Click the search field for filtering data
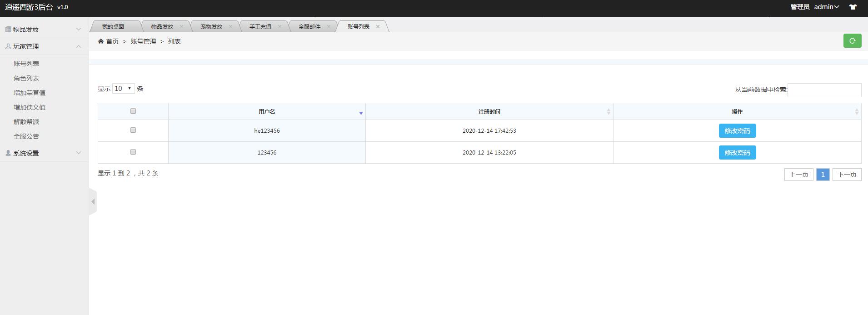 tap(824, 90)
